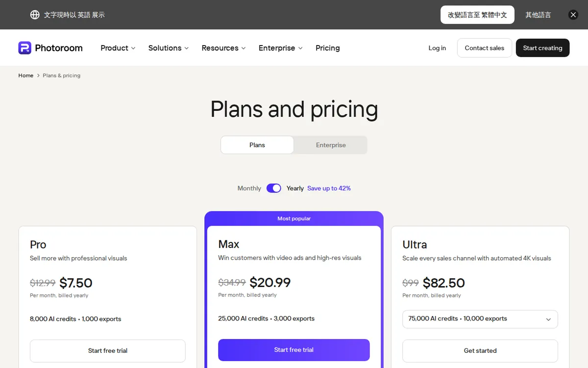Toggle the Monthly/Yearly billing switch

coord(274,188)
